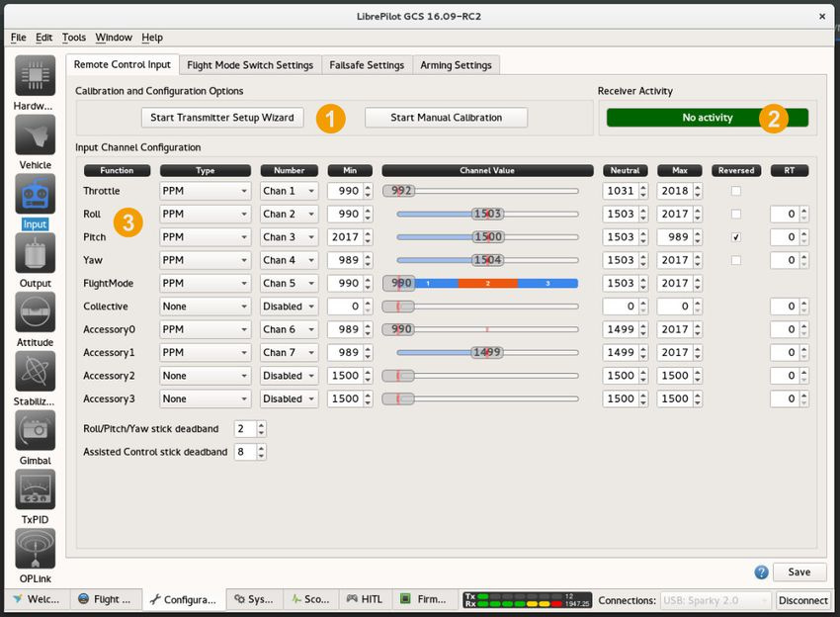Click the Roll Neutral value field

point(625,214)
